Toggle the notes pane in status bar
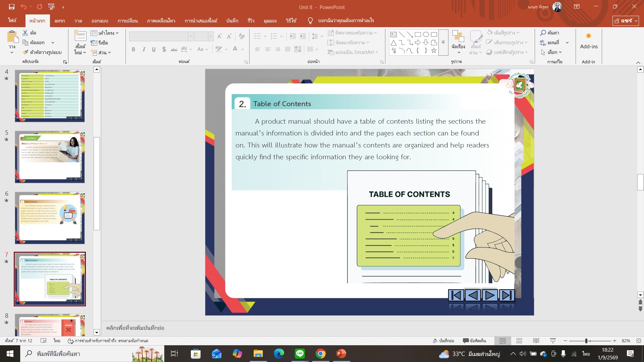 pos(443,341)
